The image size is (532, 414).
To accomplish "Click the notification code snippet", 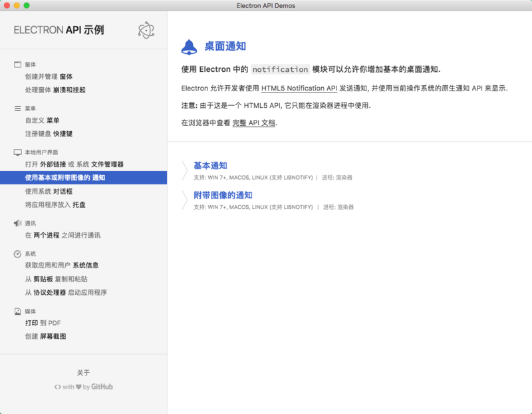I will click(280, 69).
